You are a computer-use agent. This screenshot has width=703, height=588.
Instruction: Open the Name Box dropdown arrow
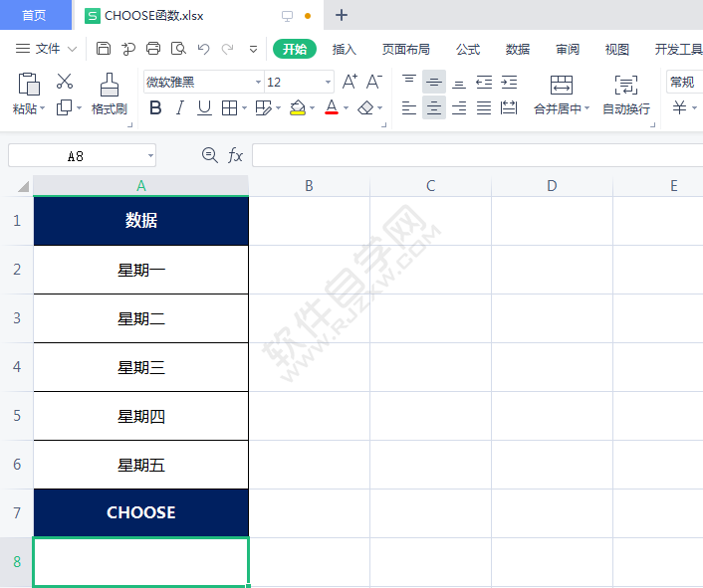click(x=150, y=156)
